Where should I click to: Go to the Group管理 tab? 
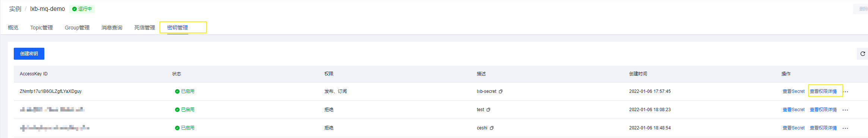click(77, 28)
